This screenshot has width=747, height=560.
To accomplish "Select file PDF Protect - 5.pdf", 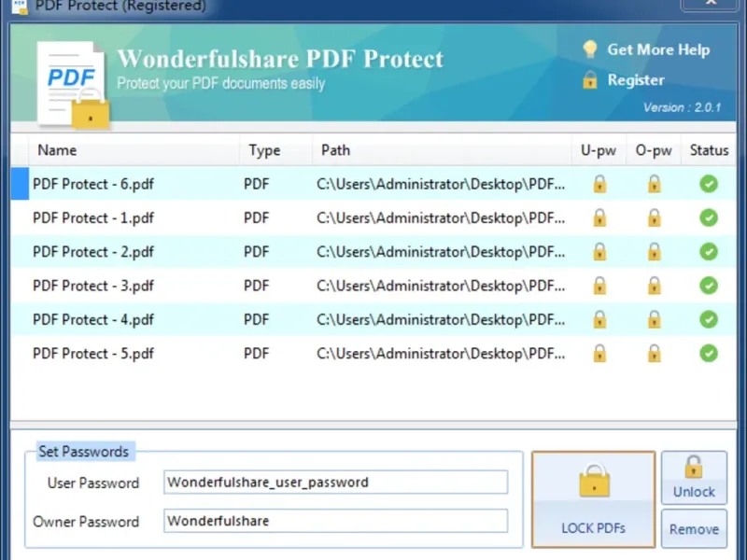I will pos(93,354).
